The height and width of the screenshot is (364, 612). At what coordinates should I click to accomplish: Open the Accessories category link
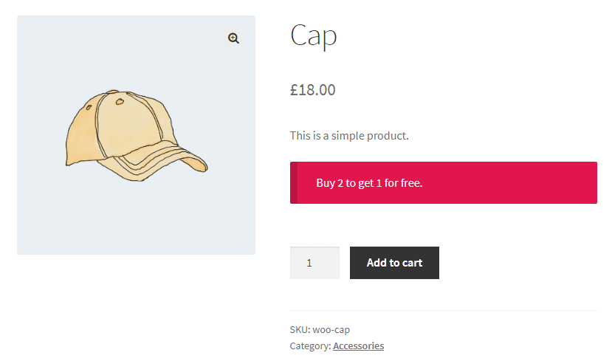[x=358, y=346]
